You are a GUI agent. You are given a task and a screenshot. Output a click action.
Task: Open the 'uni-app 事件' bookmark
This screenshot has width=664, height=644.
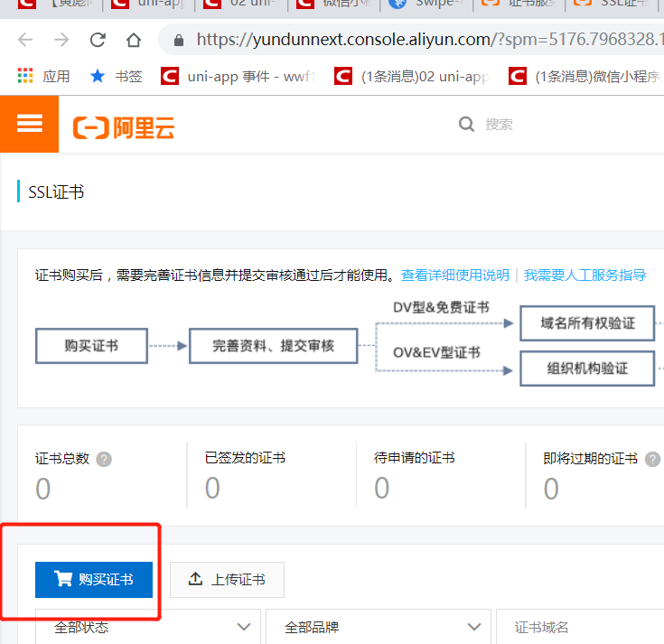coord(238,76)
